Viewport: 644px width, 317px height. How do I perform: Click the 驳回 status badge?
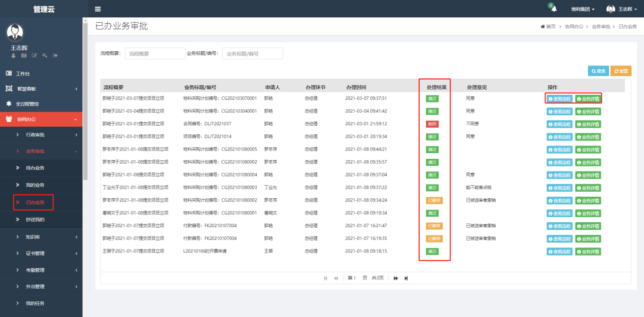pyautogui.click(x=432, y=124)
